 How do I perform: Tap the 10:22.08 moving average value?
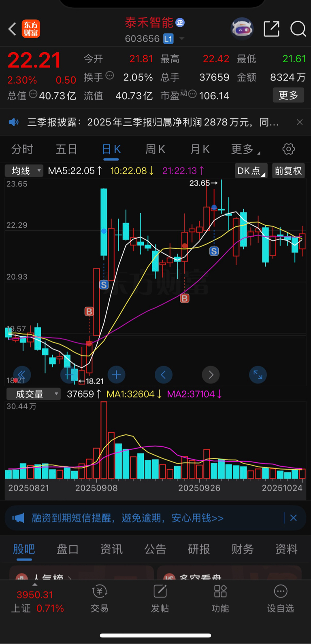tap(132, 171)
